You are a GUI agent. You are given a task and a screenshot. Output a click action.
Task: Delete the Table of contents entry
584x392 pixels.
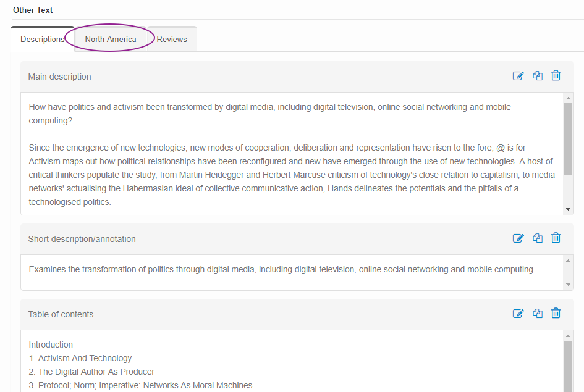point(556,314)
